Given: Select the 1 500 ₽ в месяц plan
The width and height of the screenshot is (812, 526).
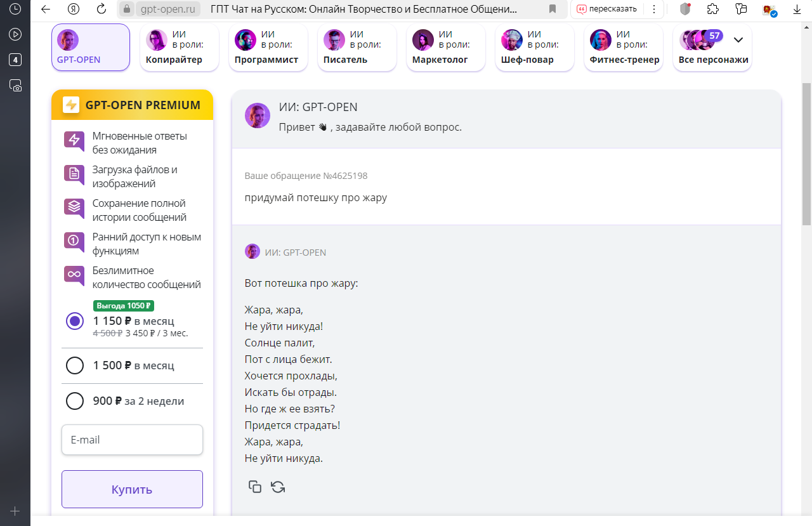Looking at the screenshot, I should pos(75,365).
